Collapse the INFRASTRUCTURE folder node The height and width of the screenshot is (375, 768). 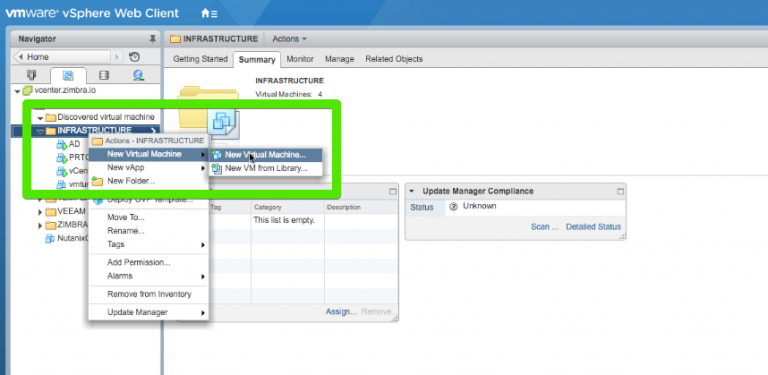click(x=40, y=131)
